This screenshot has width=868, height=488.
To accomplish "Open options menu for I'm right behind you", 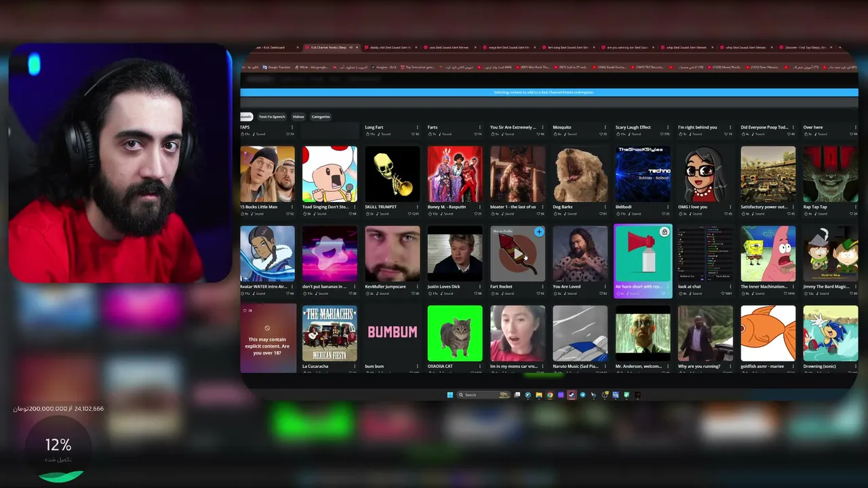I will point(730,127).
